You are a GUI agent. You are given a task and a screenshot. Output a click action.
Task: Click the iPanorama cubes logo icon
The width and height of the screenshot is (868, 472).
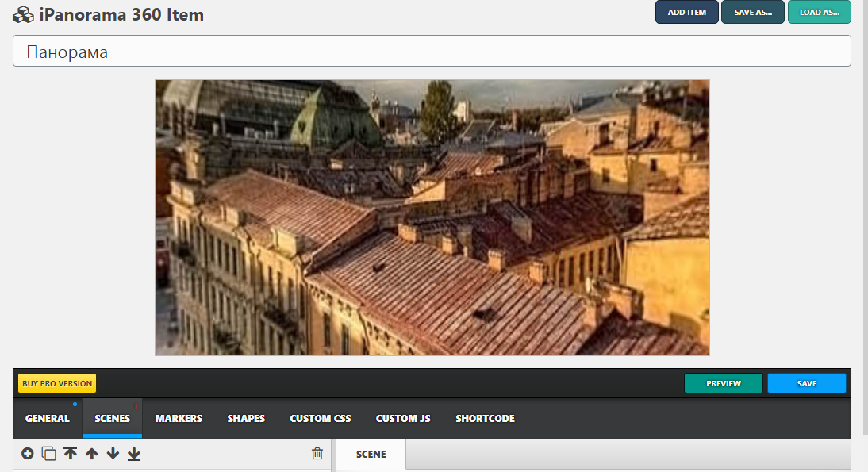point(23,15)
